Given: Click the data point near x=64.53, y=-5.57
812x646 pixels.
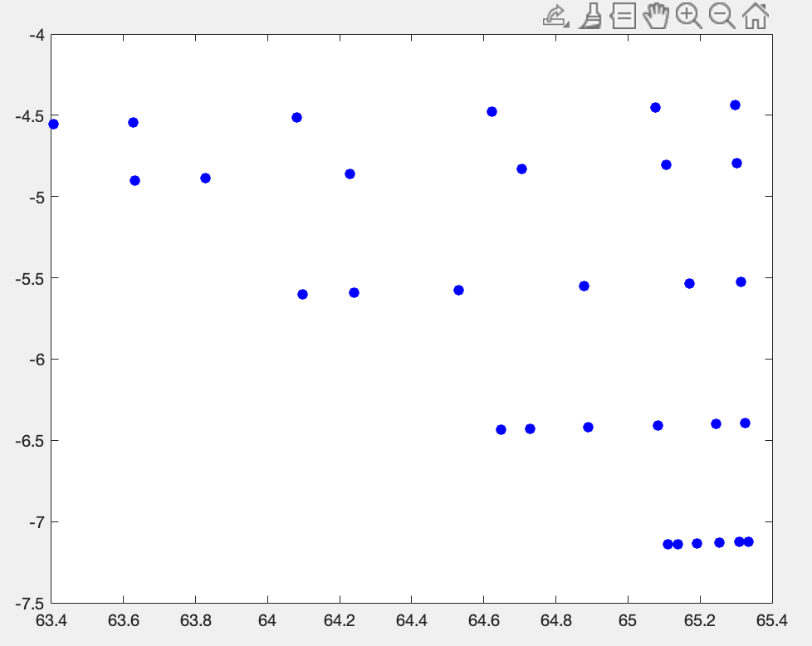Looking at the screenshot, I should pos(458,290).
